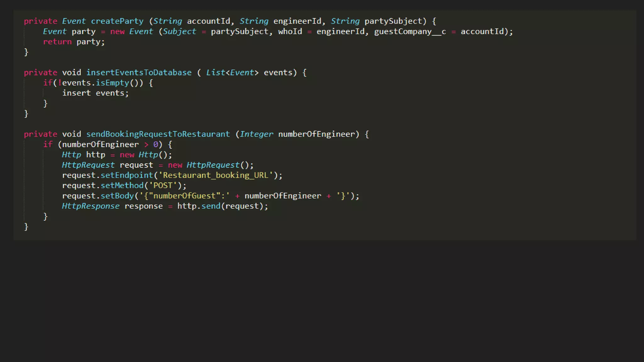644x362 pixels.
Task: Click the isEmpty method call
Action: pyautogui.click(x=112, y=83)
